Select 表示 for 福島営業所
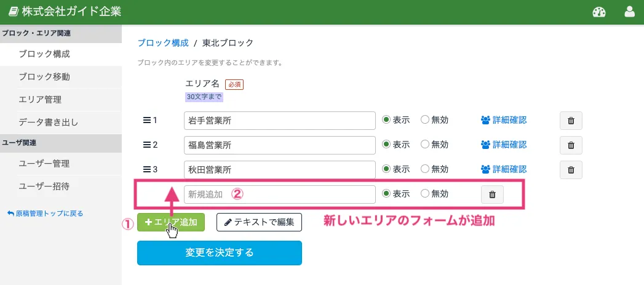The height and width of the screenshot is (285, 644). [x=386, y=145]
